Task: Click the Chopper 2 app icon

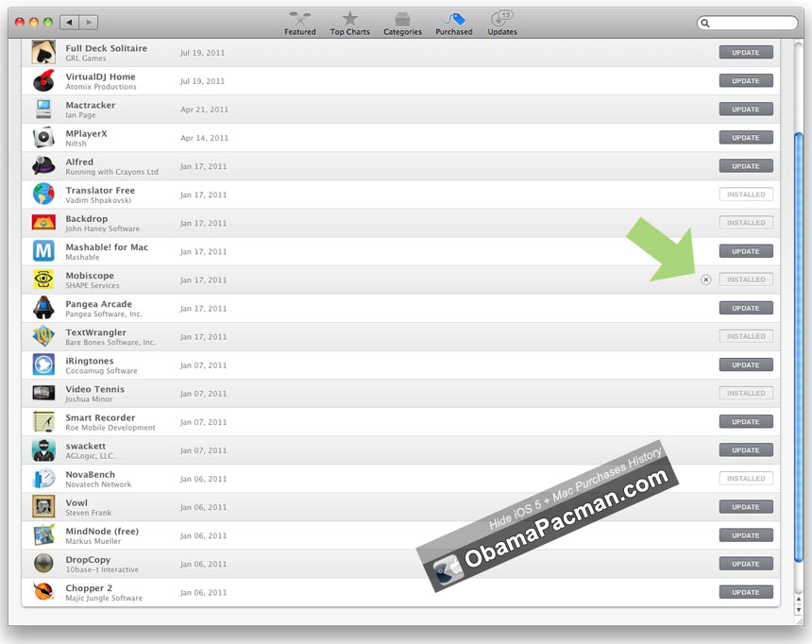Action: pos(43,592)
